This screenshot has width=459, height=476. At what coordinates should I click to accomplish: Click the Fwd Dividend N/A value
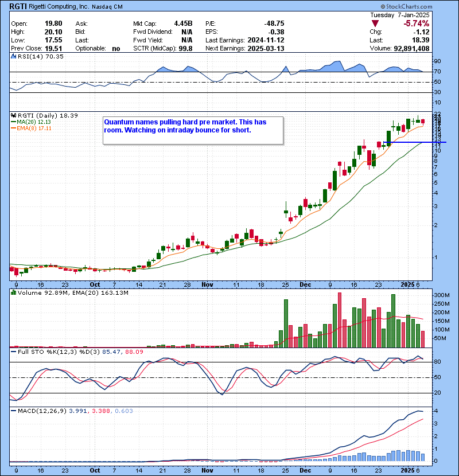pyautogui.click(x=187, y=32)
